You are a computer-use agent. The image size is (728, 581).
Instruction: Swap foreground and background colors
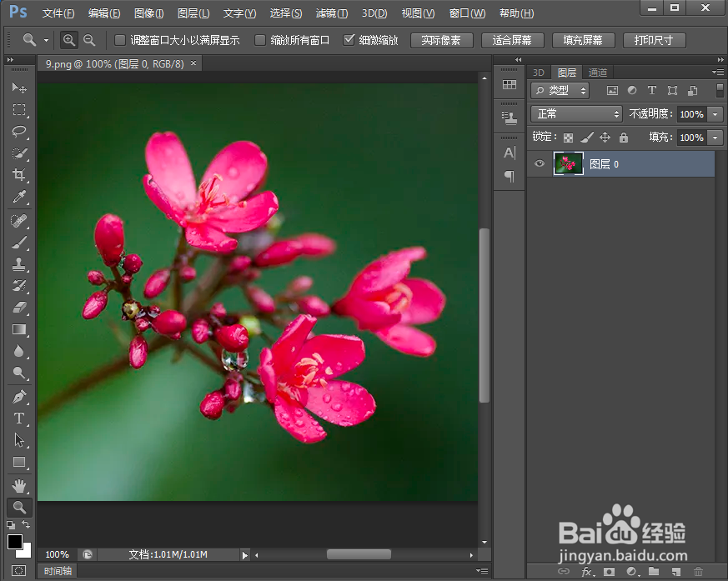pos(26,524)
